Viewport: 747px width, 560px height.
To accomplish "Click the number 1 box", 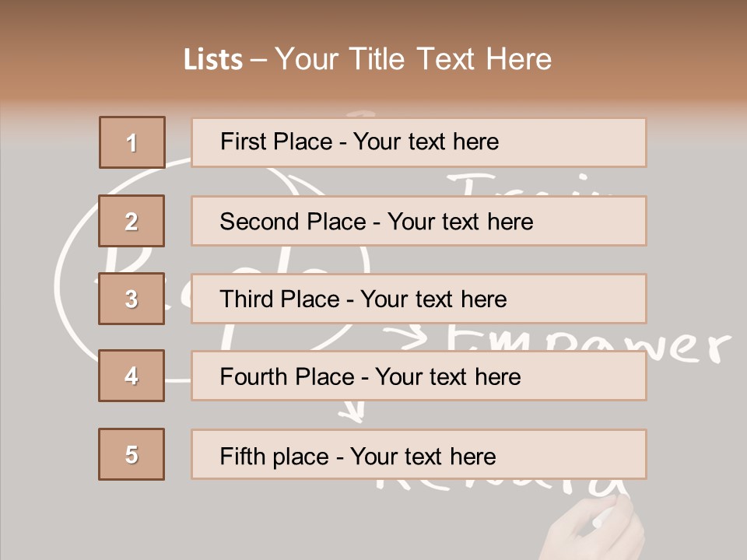I will coord(132,142).
